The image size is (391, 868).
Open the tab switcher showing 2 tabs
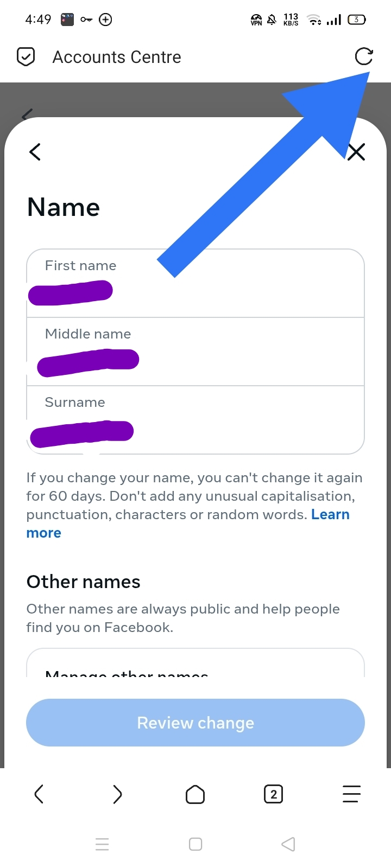[273, 795]
